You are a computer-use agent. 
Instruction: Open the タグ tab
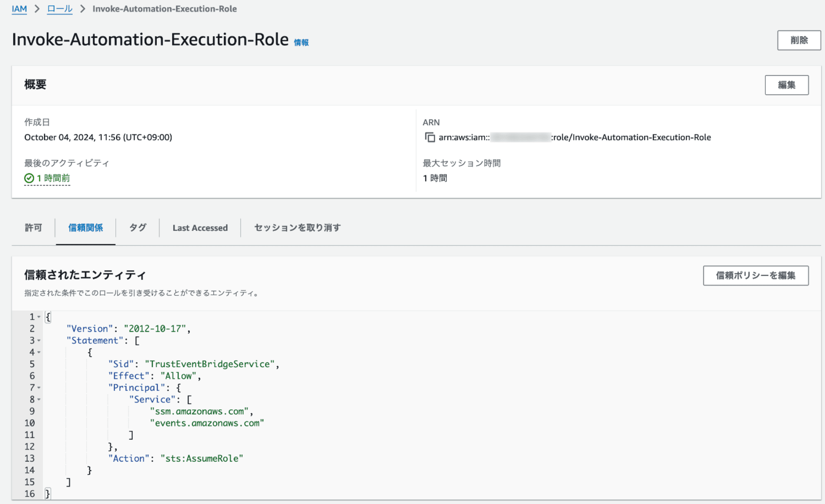137,227
